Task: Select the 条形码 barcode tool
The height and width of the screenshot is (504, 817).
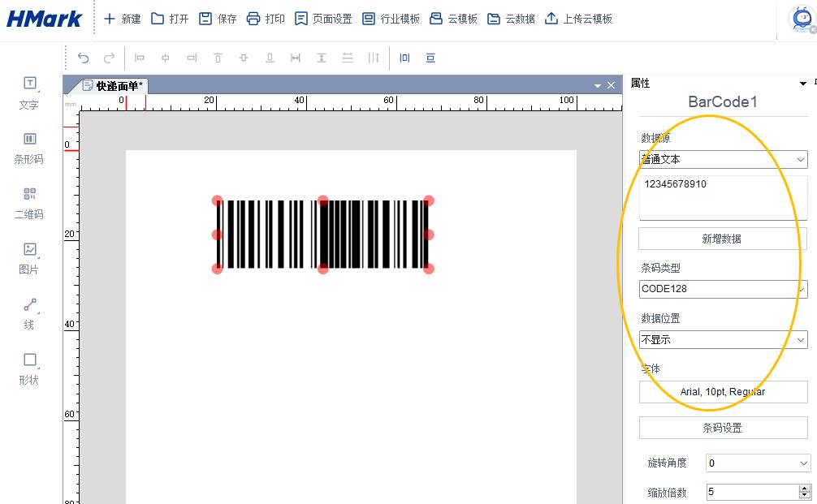Action: [x=30, y=147]
